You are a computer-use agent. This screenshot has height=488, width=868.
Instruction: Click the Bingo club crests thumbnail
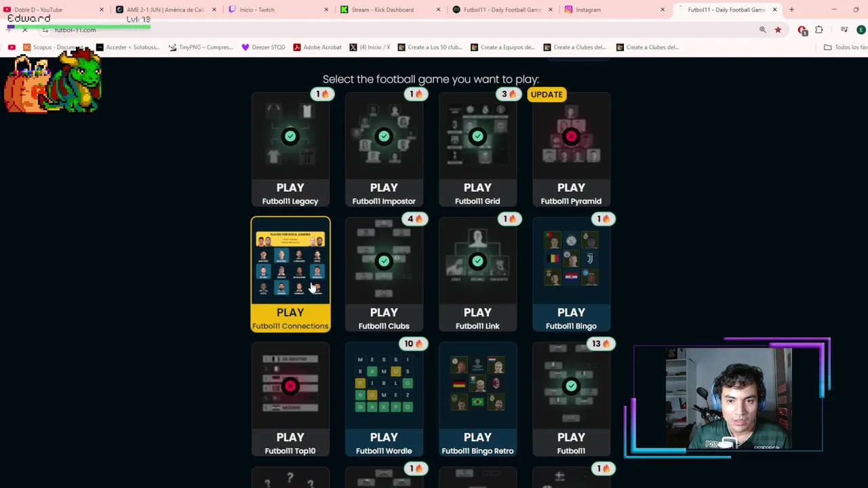pos(571,259)
